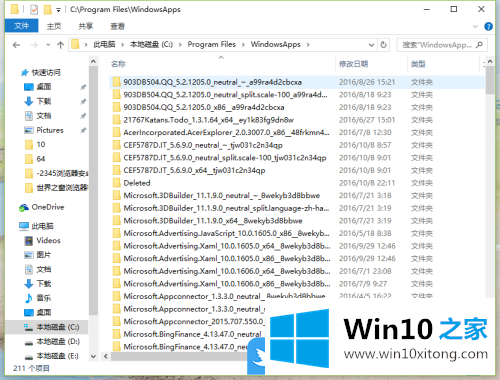Click folder icon of the Deleted row
The image size is (500, 380).
click(116, 183)
